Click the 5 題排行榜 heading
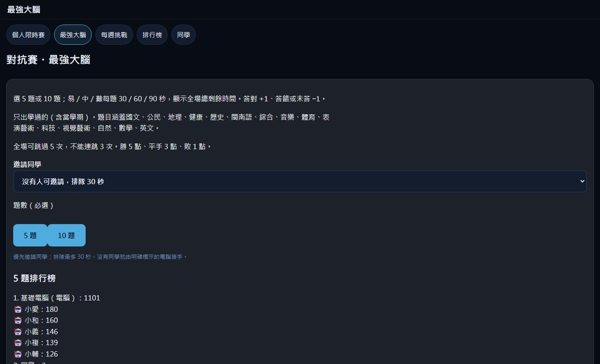600x364 pixels. (x=34, y=278)
